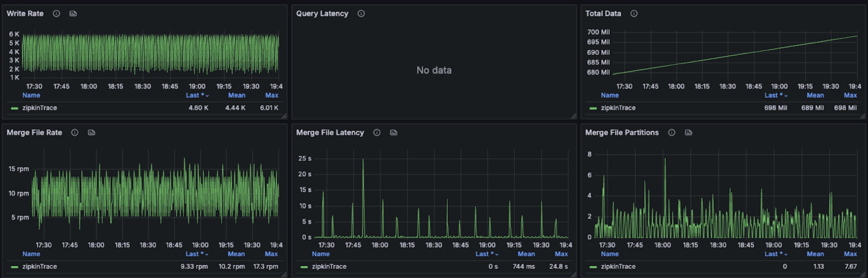868x278 pixels.
Task: Click the Merge File Partitions info icon
Action: coord(671,133)
